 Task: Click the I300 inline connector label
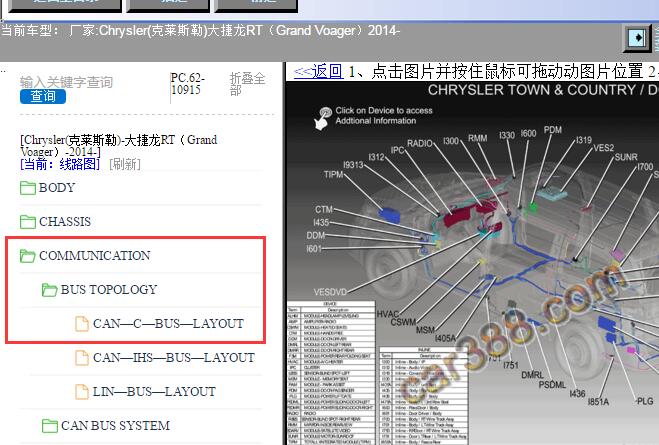click(x=451, y=141)
